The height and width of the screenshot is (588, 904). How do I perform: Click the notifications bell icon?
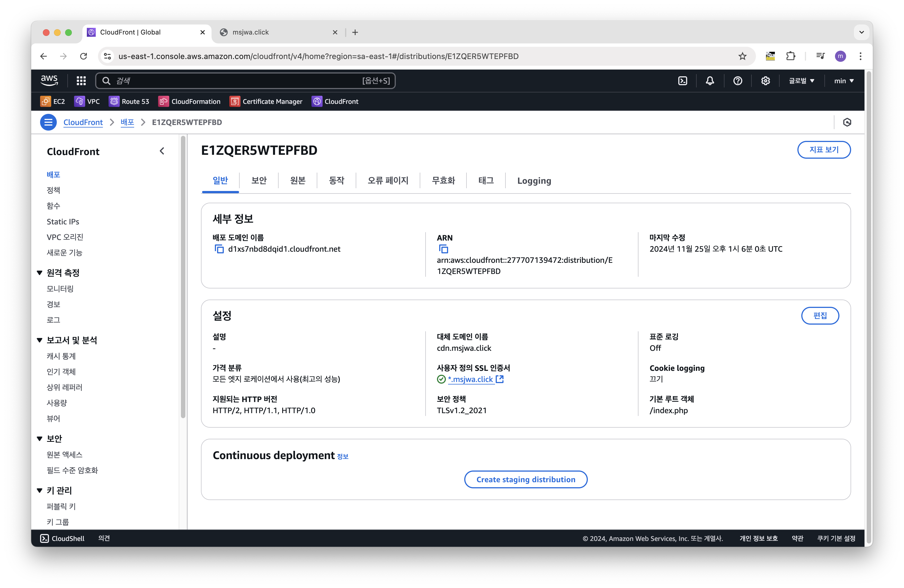coord(709,80)
